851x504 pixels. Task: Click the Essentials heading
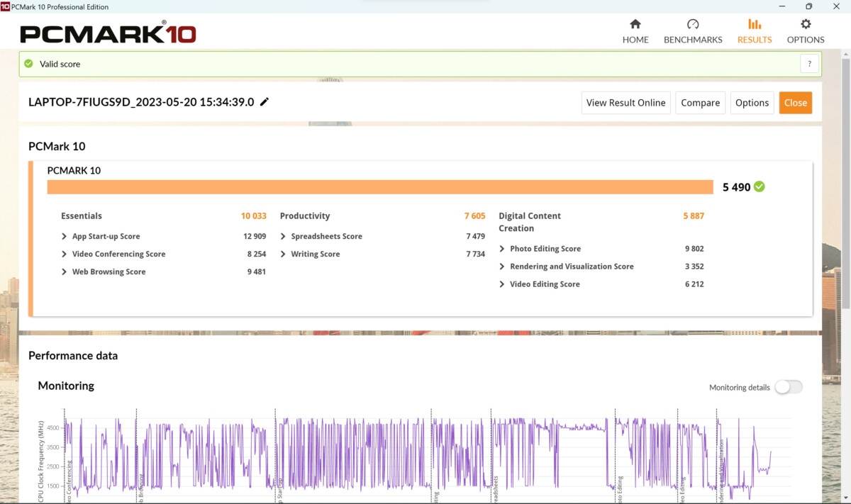click(x=82, y=215)
